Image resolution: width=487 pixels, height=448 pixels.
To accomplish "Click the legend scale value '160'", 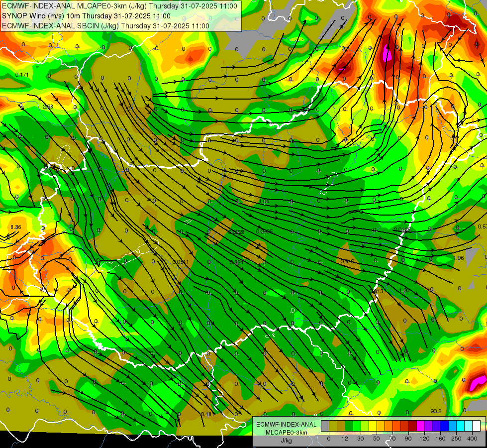I will tap(440, 439).
